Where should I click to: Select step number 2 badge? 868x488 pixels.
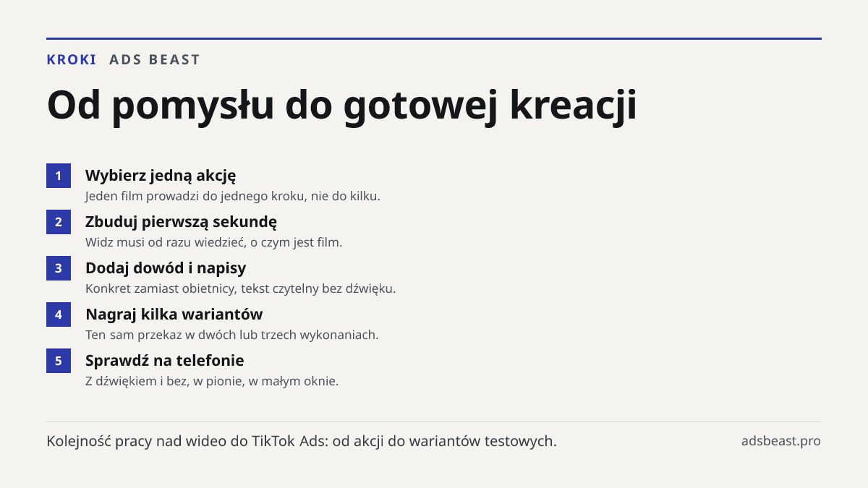coord(59,222)
